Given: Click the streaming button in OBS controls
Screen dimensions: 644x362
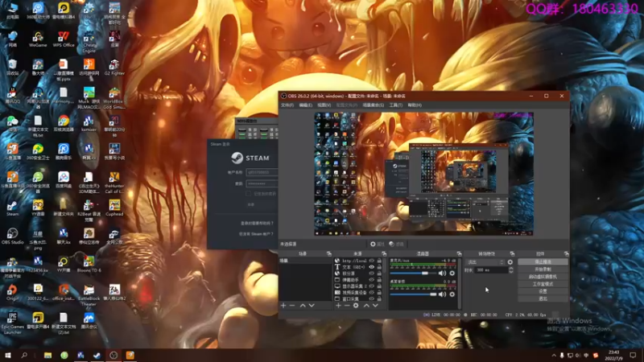Looking at the screenshot, I should pyautogui.click(x=543, y=262).
